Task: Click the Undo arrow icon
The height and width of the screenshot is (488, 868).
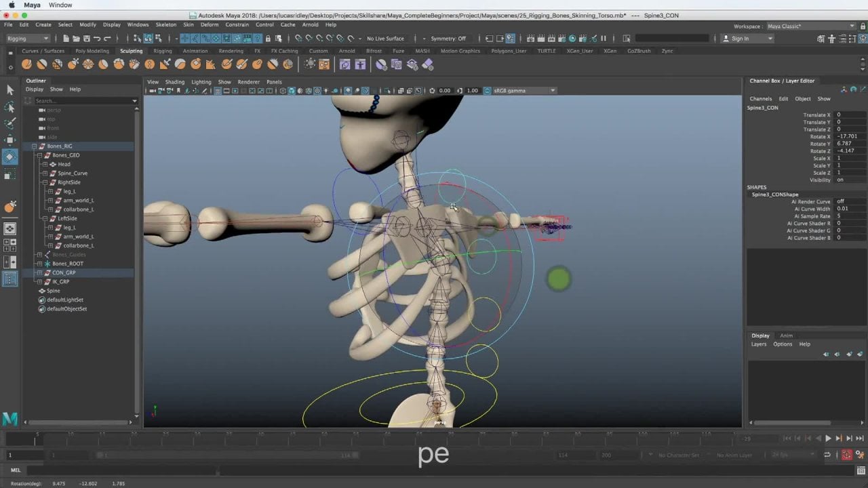Action: click(x=97, y=39)
